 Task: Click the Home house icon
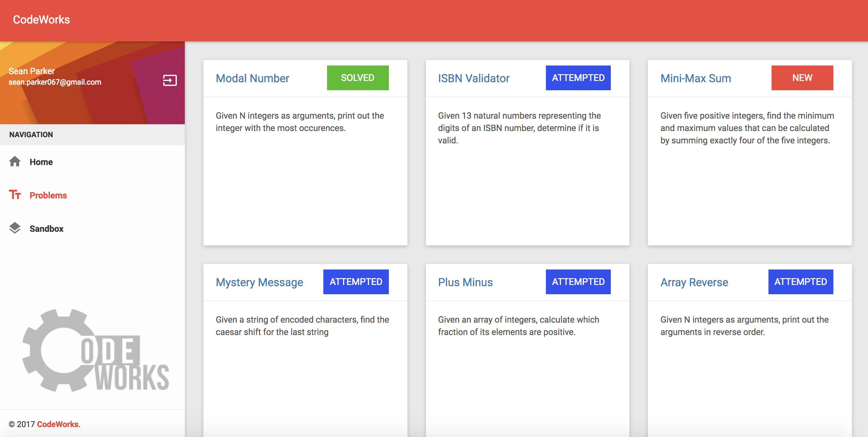pos(15,162)
